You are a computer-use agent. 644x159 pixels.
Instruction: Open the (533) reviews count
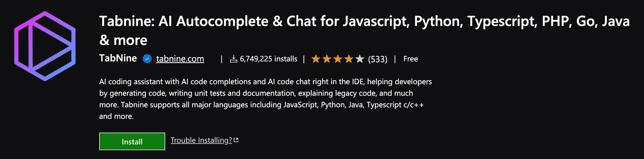377,59
